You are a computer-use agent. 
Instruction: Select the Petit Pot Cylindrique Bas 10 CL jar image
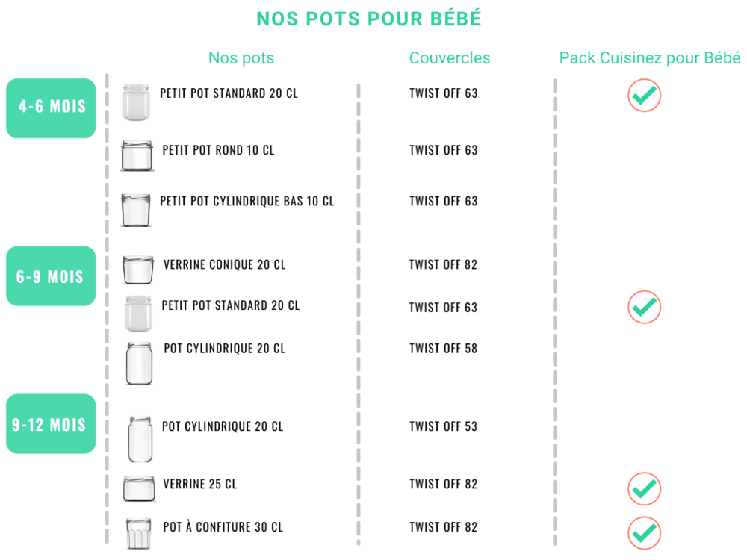136,210
